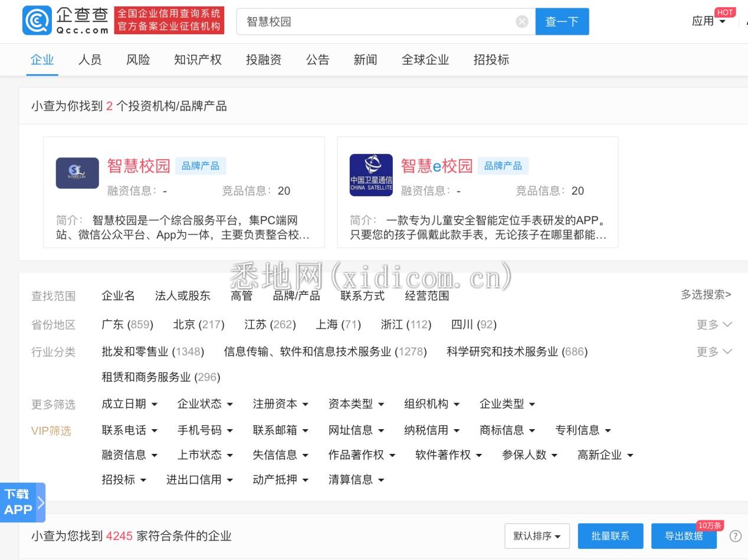Select 企业名 search scope
The width and height of the screenshot is (748, 560).
pyautogui.click(x=118, y=296)
